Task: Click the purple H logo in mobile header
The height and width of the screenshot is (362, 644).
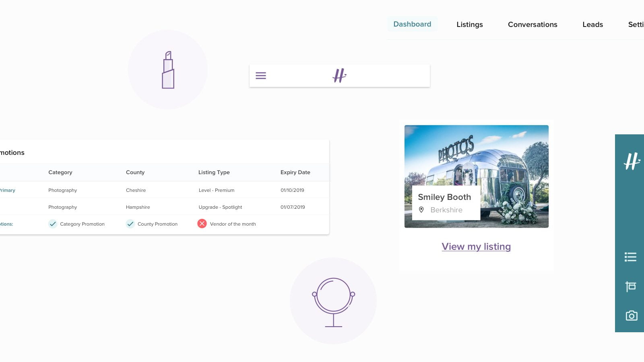Action: pyautogui.click(x=339, y=75)
